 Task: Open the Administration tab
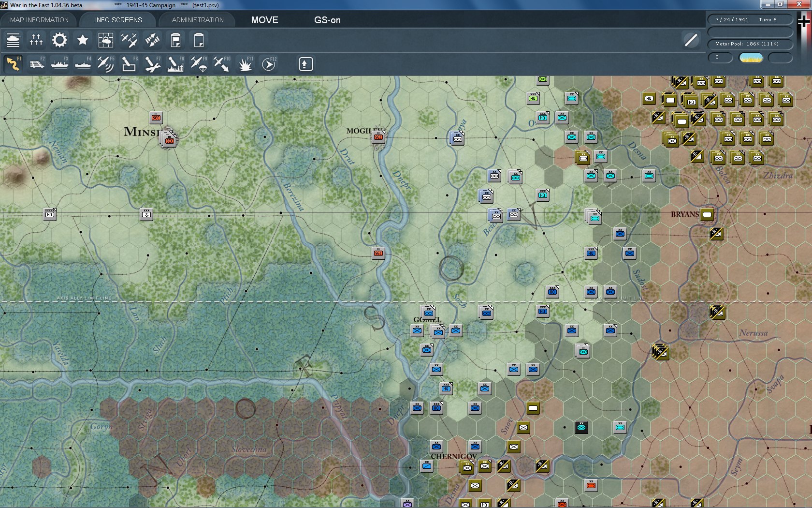click(198, 20)
